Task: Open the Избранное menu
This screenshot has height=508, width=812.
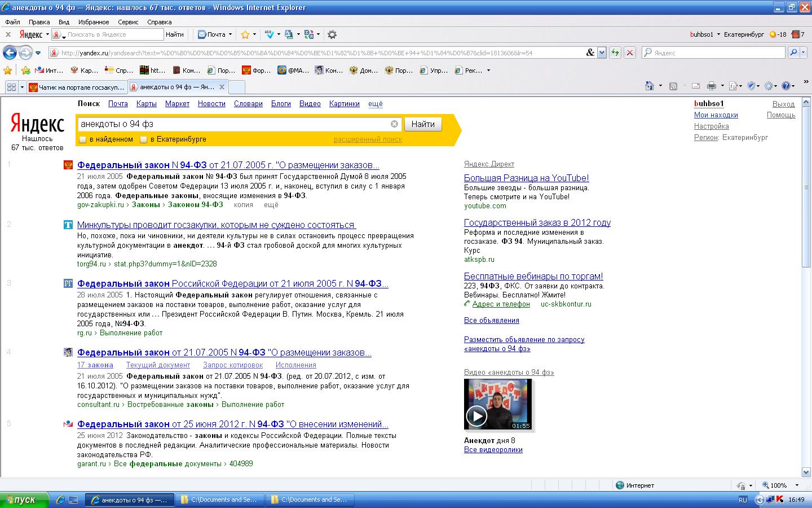Action: [x=94, y=22]
